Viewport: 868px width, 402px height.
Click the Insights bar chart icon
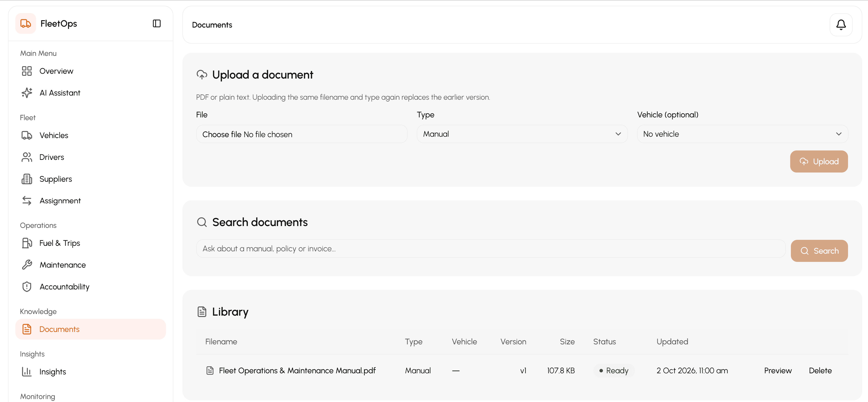[27, 372]
